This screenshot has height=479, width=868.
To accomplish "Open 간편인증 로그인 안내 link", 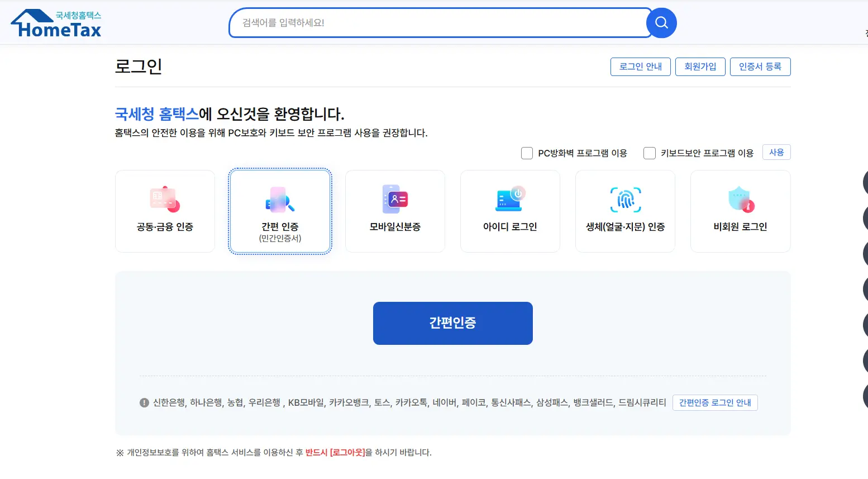I will click(x=715, y=403).
